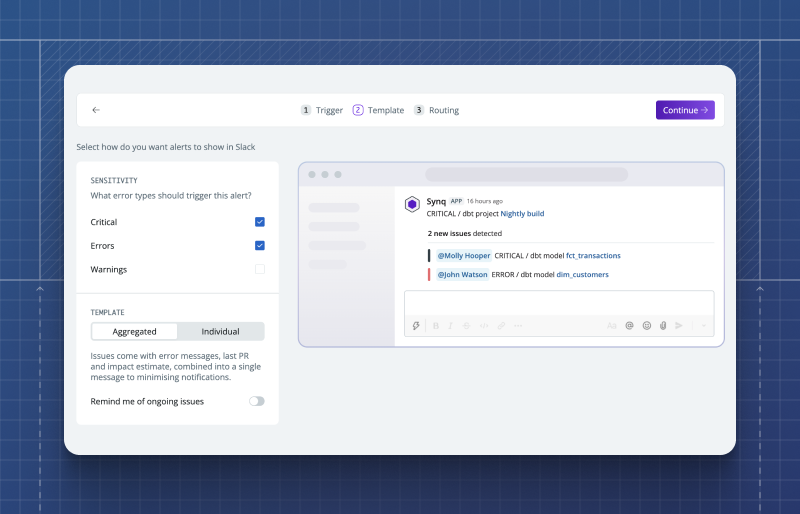The image size is (800, 514).
Task: Open the Nightly build link
Action: tap(522, 213)
